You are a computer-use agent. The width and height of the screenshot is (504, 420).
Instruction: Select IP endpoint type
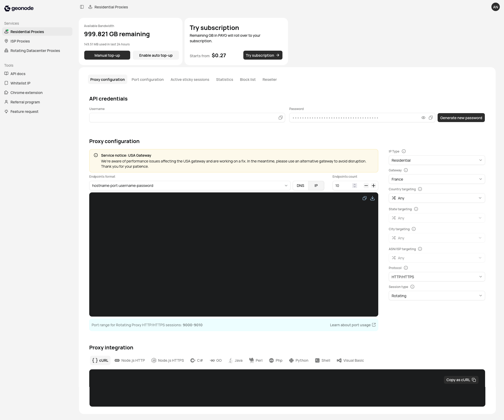pyautogui.click(x=316, y=186)
